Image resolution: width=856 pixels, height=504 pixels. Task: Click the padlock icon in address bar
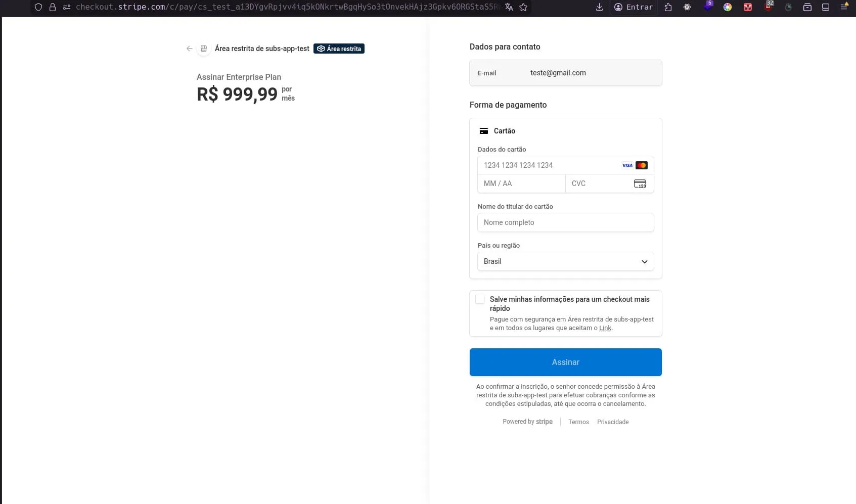point(52,7)
